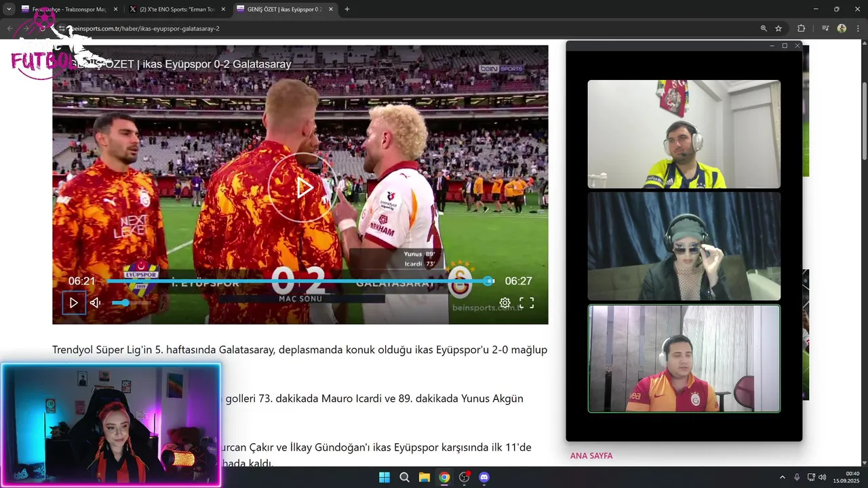This screenshot has width=868, height=488.
Task: Minimize the floating video call window
Action: point(772,45)
